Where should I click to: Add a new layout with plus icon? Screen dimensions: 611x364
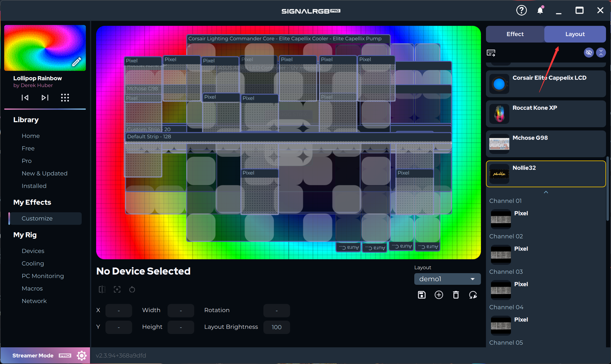click(439, 295)
